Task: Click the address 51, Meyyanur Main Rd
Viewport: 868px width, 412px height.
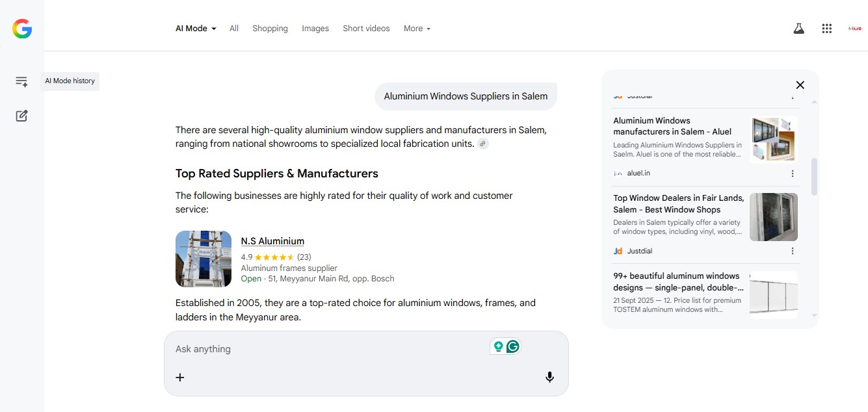Action: pos(331,279)
